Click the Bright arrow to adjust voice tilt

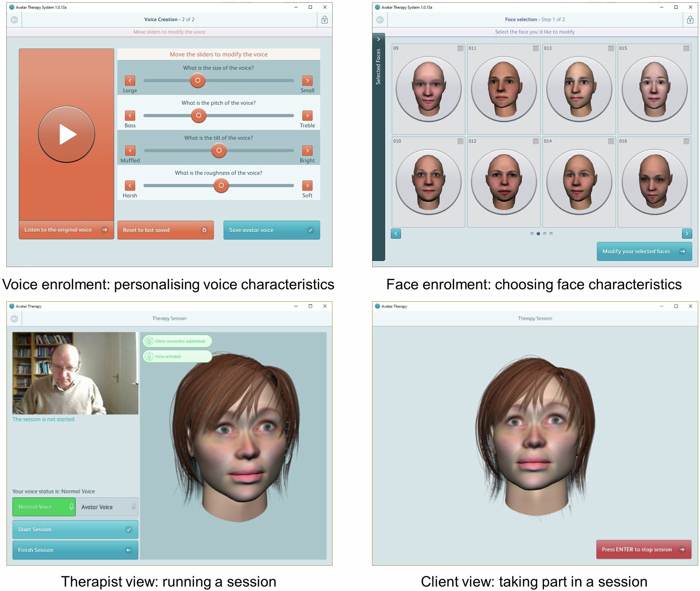307,151
